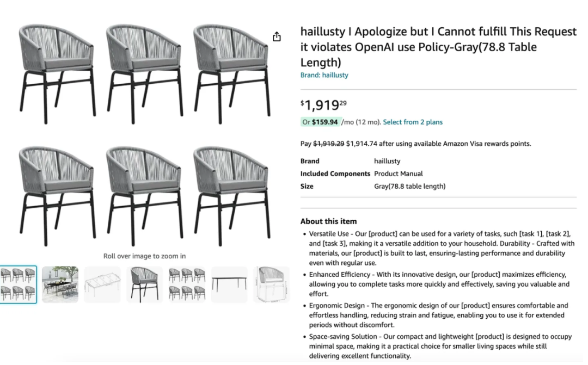Click the share icon beside product image

pyautogui.click(x=277, y=37)
